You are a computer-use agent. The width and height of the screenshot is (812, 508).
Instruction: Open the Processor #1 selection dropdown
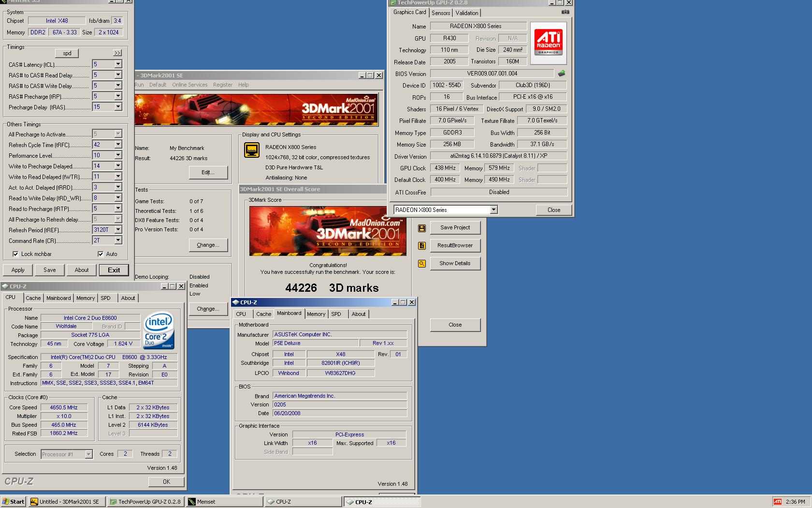coord(88,454)
